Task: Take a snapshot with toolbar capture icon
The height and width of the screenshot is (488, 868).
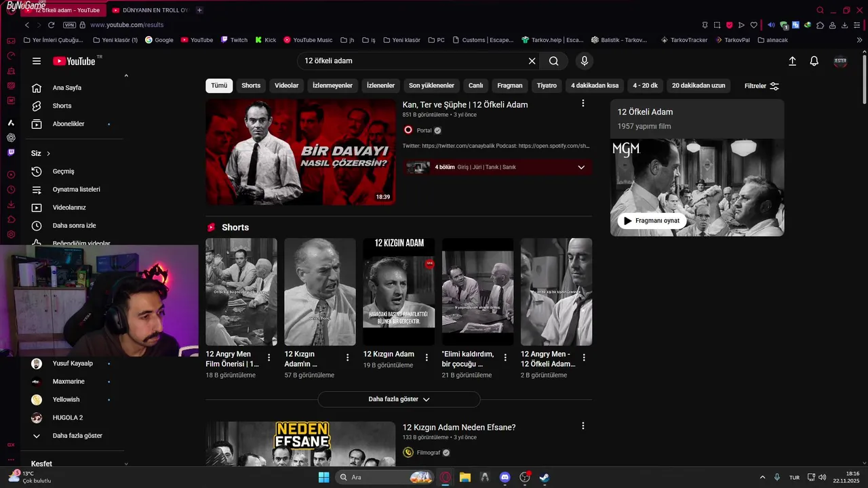Action: 717,25
